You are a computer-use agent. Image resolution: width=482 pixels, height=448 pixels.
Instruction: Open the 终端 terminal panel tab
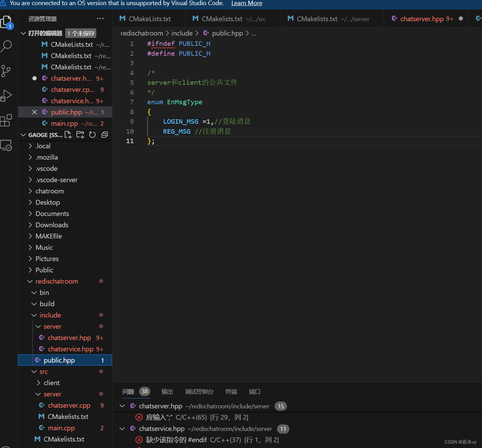(x=231, y=392)
